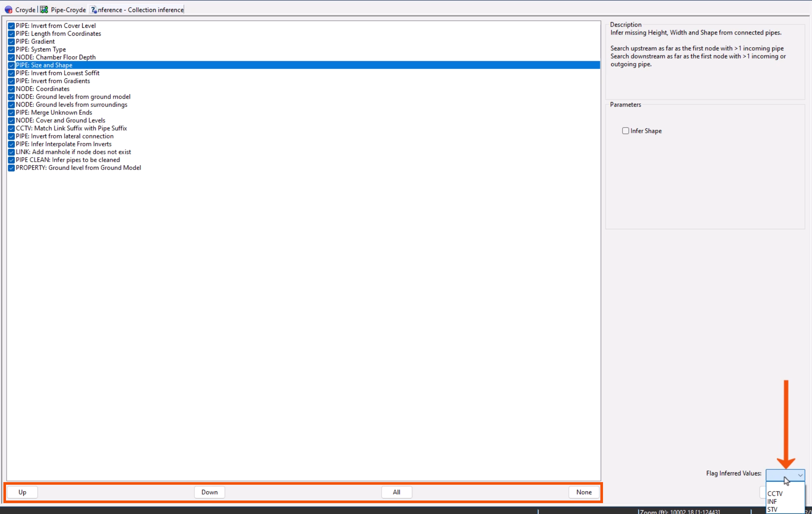Click the Pipe-Croyde network grid icon
The image size is (812, 514).
(x=44, y=9)
